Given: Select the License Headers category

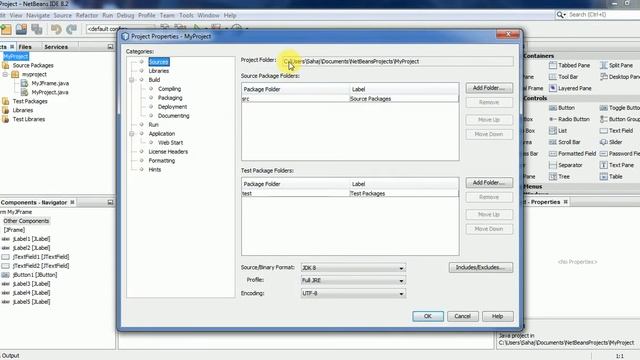Looking at the screenshot, I should pos(168,152).
